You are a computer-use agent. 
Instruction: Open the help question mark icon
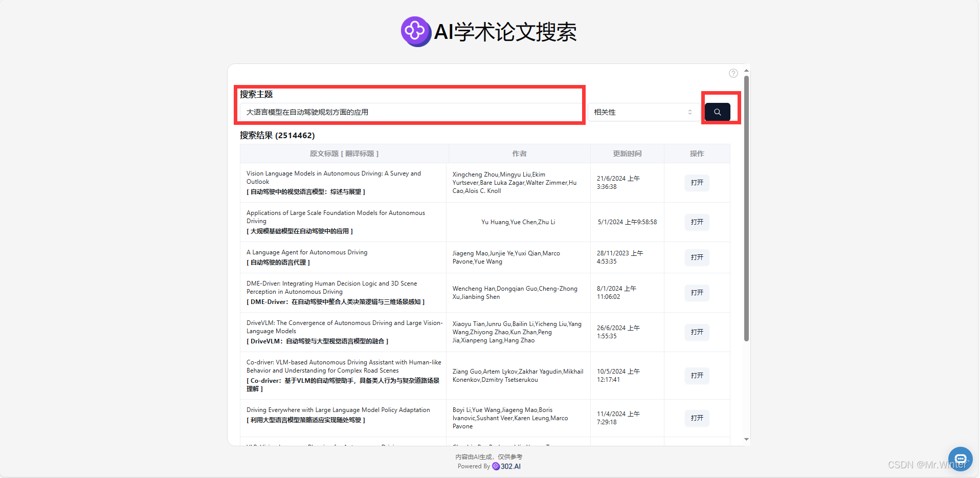coord(733,73)
